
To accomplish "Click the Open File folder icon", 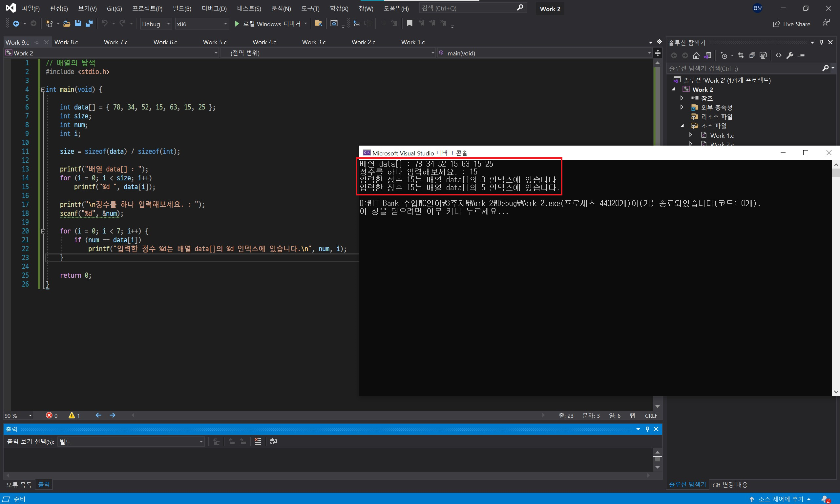I will [67, 23].
